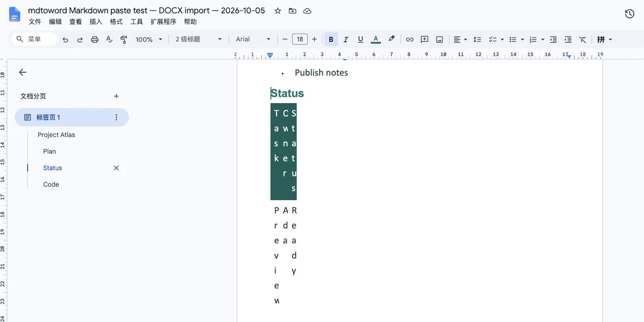The width and height of the screenshot is (644, 322).
Task: Toggle underline formatting
Action: [x=361, y=40]
